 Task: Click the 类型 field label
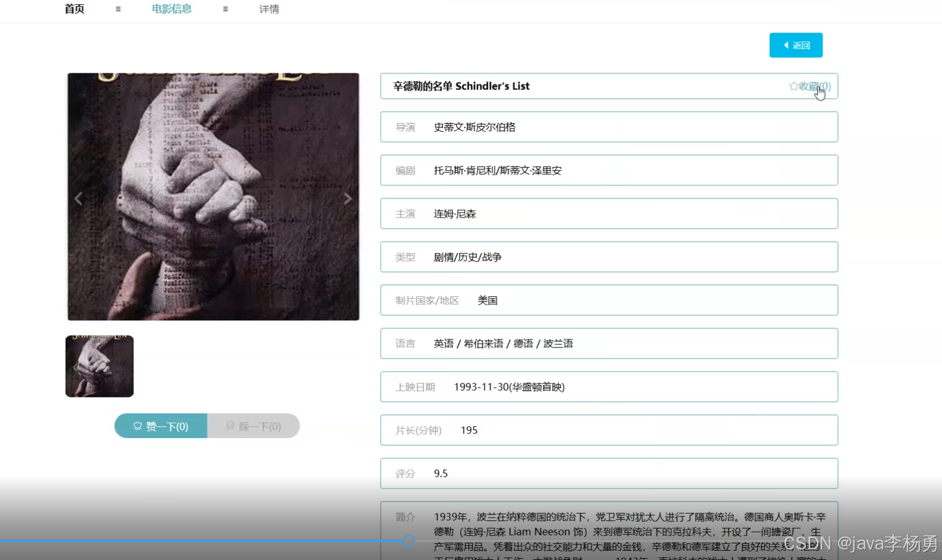[x=405, y=257]
